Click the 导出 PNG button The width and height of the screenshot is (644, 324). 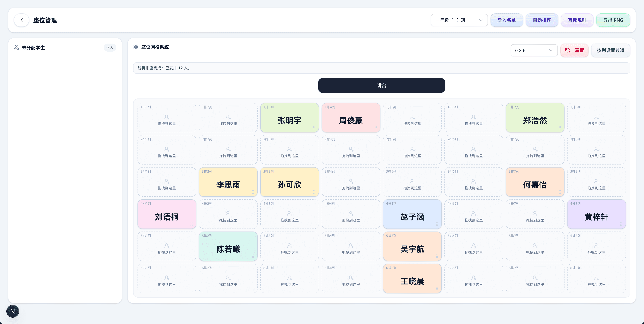pos(613,20)
